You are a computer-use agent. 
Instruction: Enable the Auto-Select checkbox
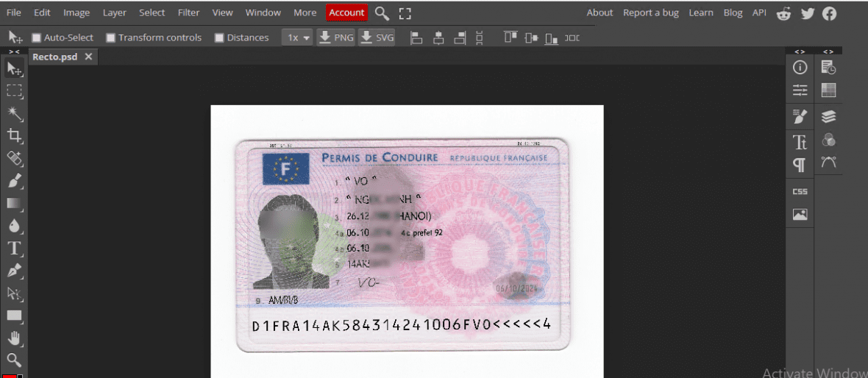37,38
